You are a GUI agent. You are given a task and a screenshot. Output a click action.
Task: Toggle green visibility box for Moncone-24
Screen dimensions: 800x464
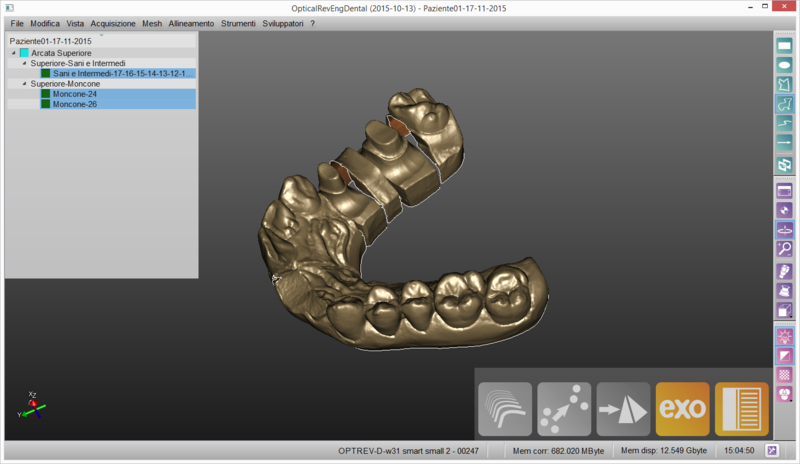tap(45, 94)
